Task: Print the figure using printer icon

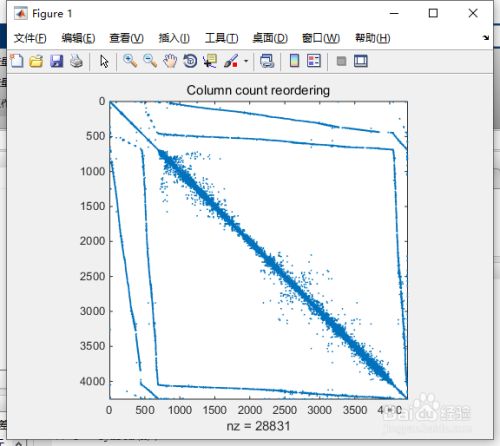Action: pyautogui.click(x=76, y=61)
